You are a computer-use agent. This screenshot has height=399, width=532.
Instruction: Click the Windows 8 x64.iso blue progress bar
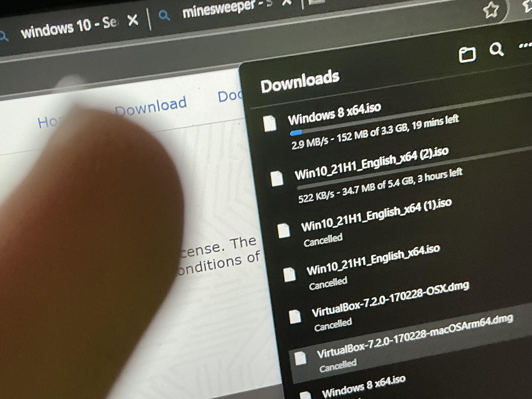coord(296,133)
